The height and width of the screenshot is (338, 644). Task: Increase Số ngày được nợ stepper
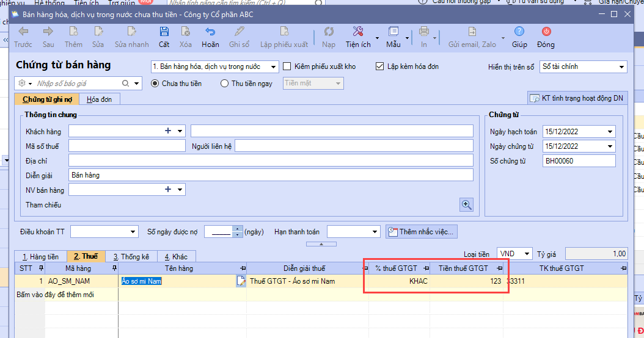[238, 229]
